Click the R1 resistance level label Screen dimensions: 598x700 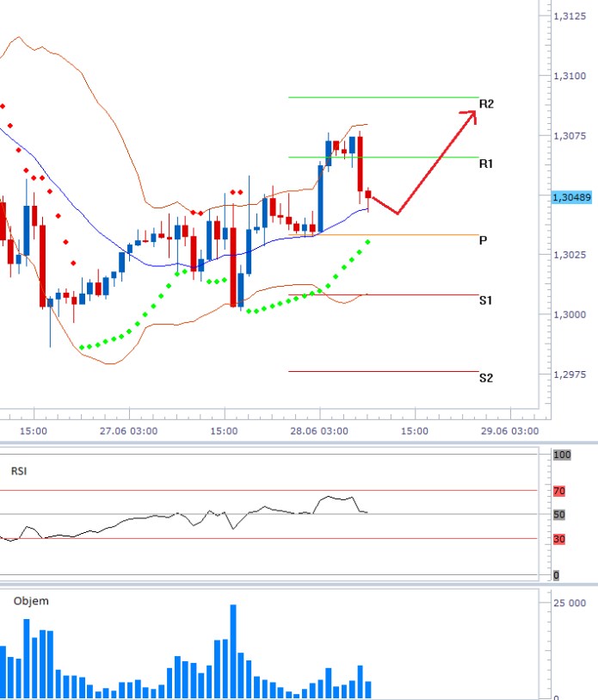click(486, 164)
